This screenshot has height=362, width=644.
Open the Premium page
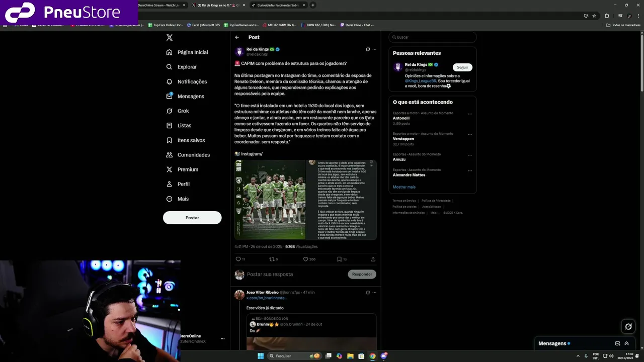click(182, 169)
